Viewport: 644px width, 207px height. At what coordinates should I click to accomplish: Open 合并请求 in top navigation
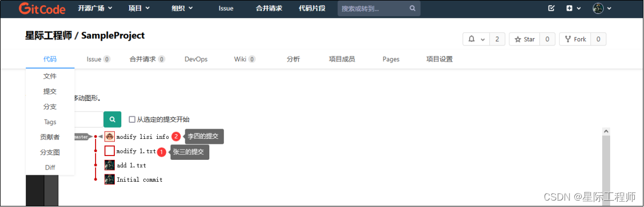(268, 9)
